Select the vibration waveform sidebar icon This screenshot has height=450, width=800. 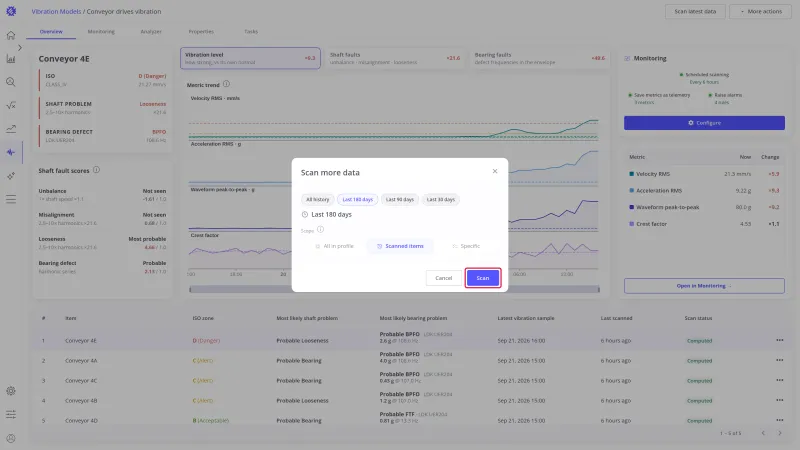[x=11, y=152]
